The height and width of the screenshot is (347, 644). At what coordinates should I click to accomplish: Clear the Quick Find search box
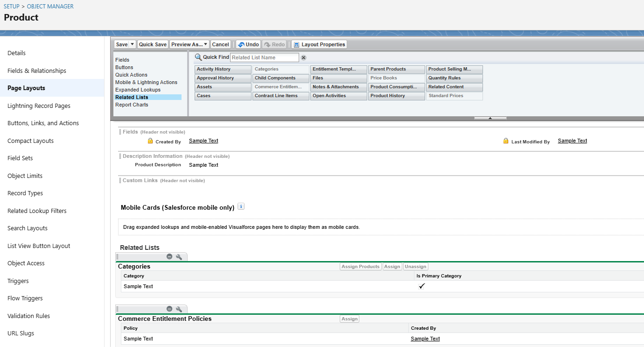[303, 57]
